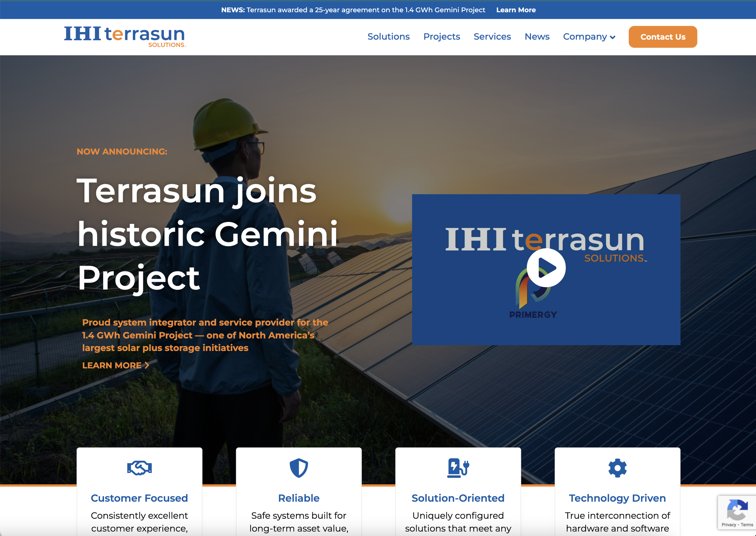Click Learn More in the news banner
The image size is (756, 536).
tap(516, 10)
